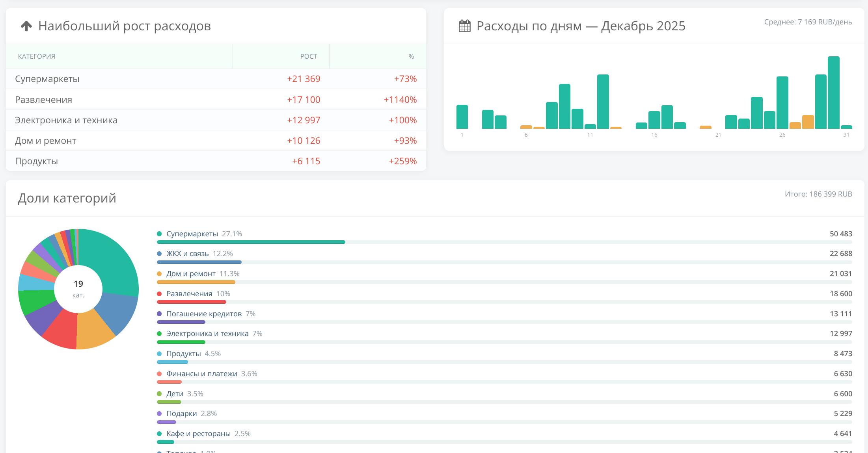This screenshot has height=453, width=868.
Task: Click the up-arrow icon beside Наибольший рост расходов
Action: (x=26, y=26)
